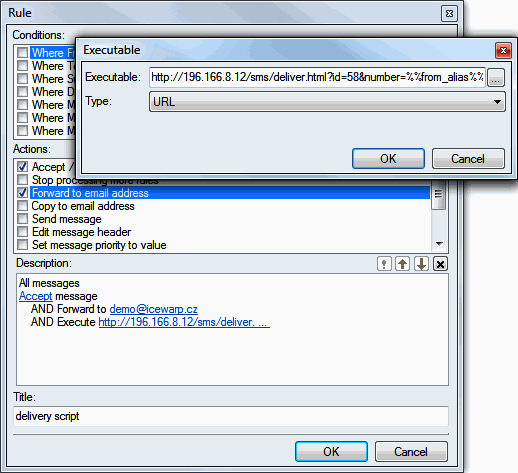Browse for executable with ellipsis button
Viewport: 518px width, 473px height.
(496, 78)
